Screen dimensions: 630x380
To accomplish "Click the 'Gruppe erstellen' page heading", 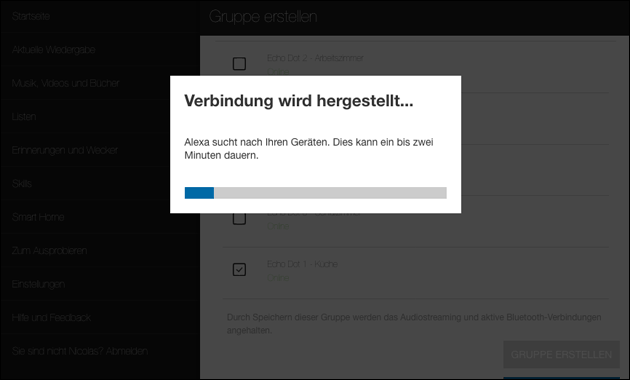I will click(x=263, y=16).
